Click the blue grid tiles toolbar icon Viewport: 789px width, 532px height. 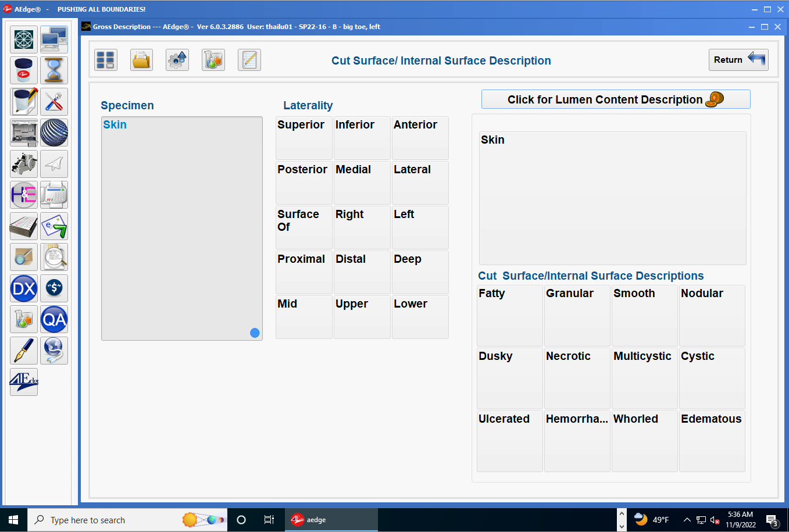(x=106, y=60)
